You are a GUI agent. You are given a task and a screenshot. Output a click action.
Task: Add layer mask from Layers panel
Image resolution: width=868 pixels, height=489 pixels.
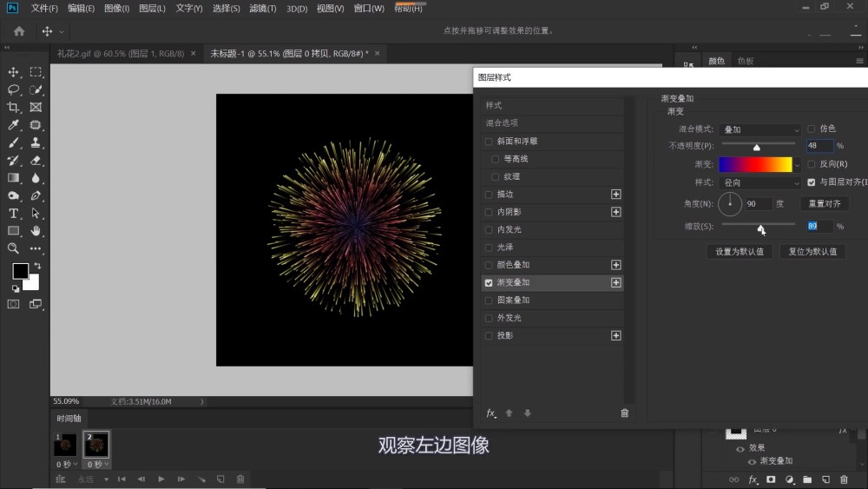pyautogui.click(x=771, y=479)
